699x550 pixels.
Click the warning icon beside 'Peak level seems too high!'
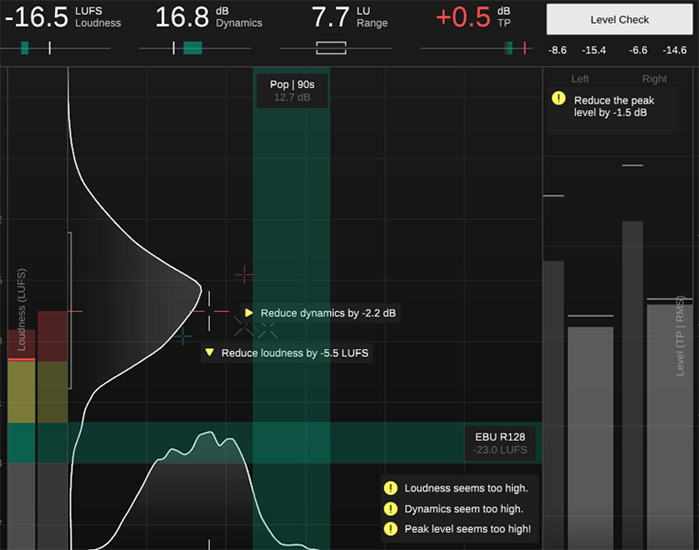(390, 529)
